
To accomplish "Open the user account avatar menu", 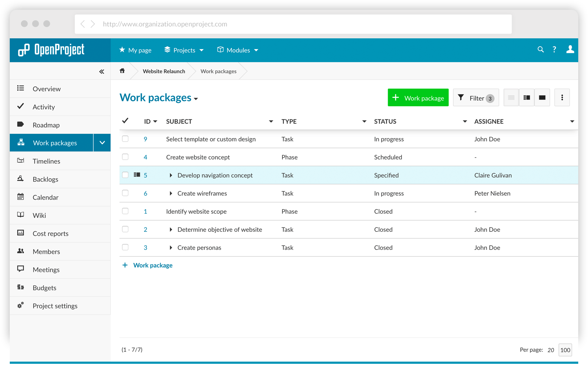I will pyautogui.click(x=570, y=50).
